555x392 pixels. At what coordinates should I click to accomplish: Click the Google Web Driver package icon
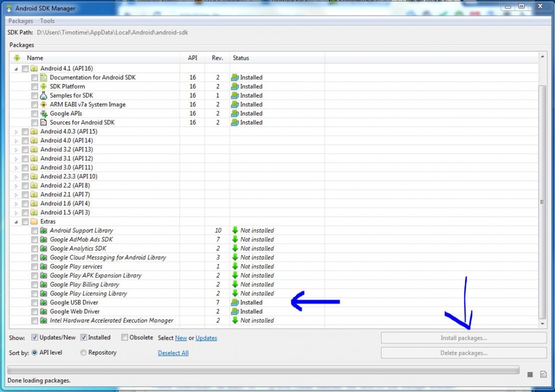point(43,311)
